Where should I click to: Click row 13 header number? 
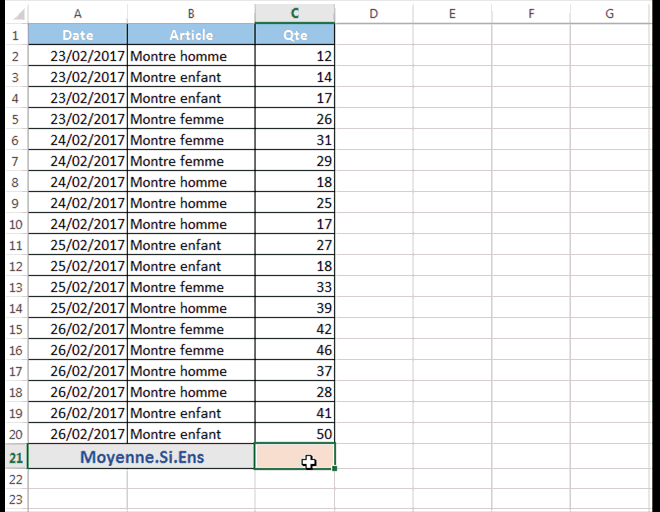(16, 287)
